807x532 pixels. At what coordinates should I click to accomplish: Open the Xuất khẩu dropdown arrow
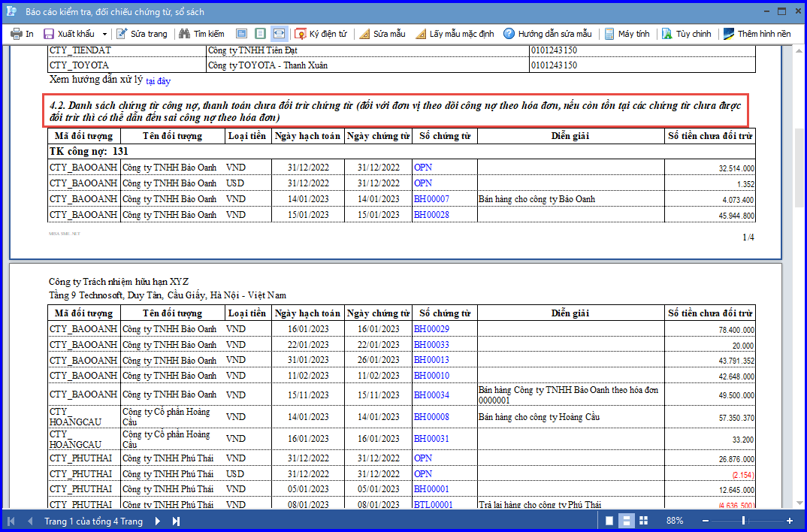click(104, 34)
